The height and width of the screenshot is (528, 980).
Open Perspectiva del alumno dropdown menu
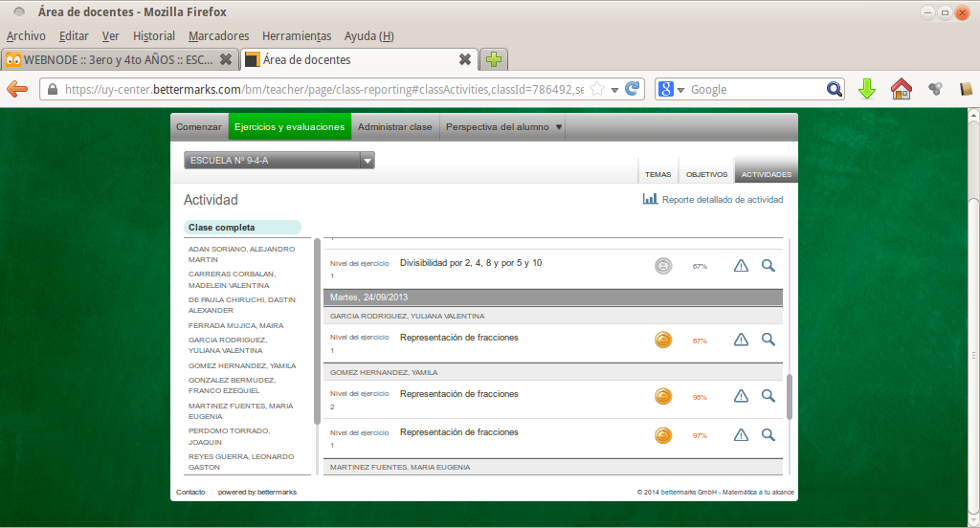559,127
